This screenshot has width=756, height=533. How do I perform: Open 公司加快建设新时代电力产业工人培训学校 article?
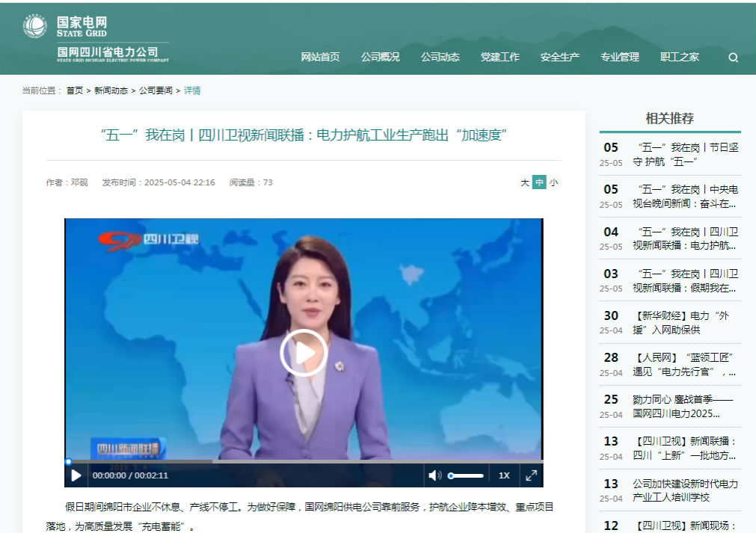point(686,490)
